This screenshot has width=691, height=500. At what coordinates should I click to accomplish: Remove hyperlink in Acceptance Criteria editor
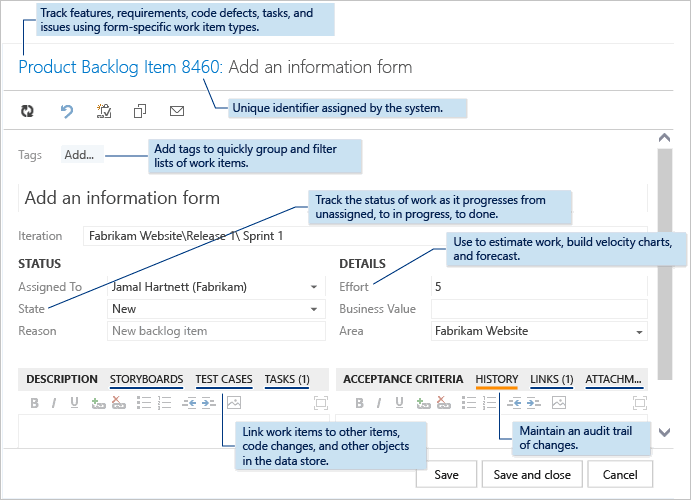[443, 403]
